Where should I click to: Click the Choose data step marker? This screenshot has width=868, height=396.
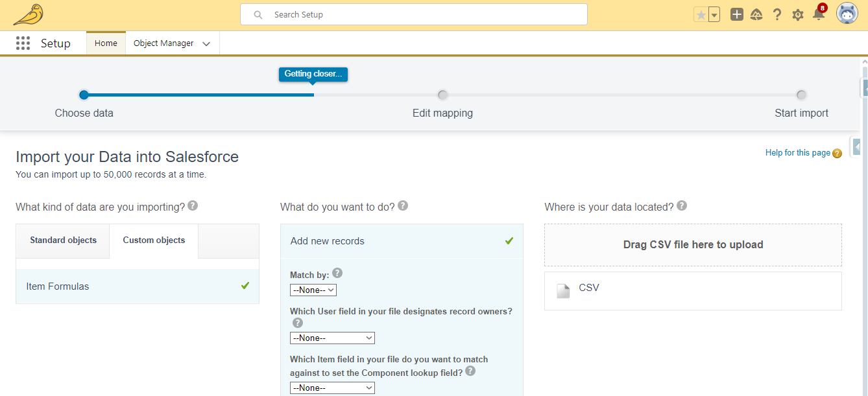84,95
